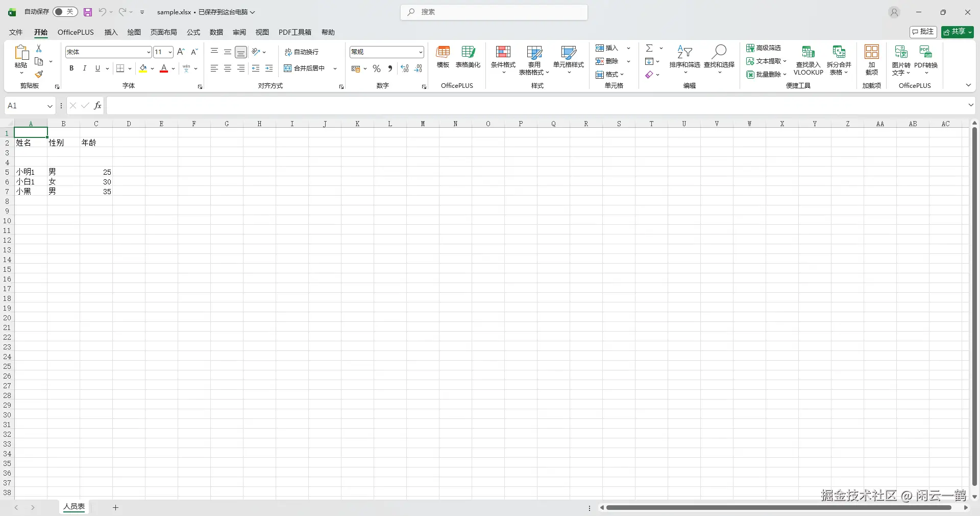Click the Undo arrow icon
Image resolution: width=980 pixels, height=516 pixels.
point(103,12)
